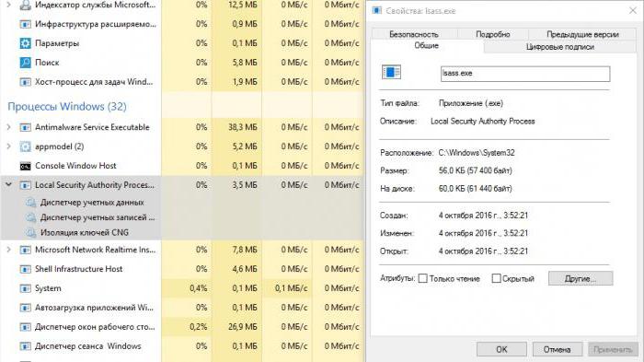The image size is (644, 362).
Task: Click the lsass.exe file icon in properties
Action: 391,73
